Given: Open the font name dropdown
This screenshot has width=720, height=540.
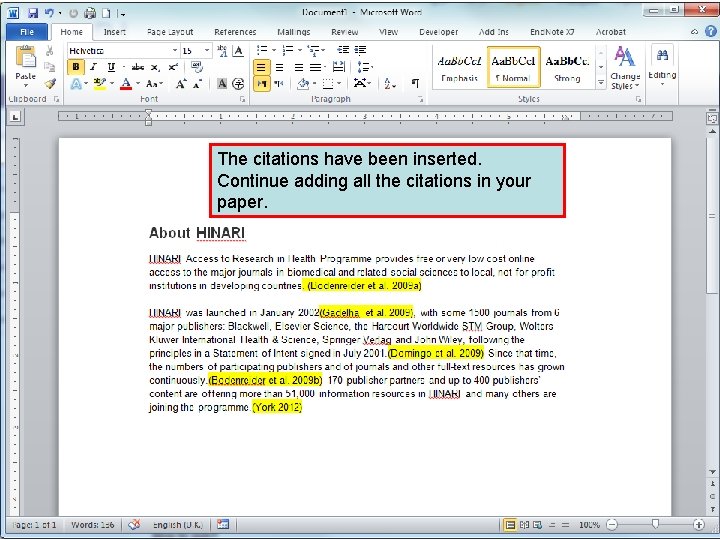Looking at the screenshot, I should tap(174, 50).
